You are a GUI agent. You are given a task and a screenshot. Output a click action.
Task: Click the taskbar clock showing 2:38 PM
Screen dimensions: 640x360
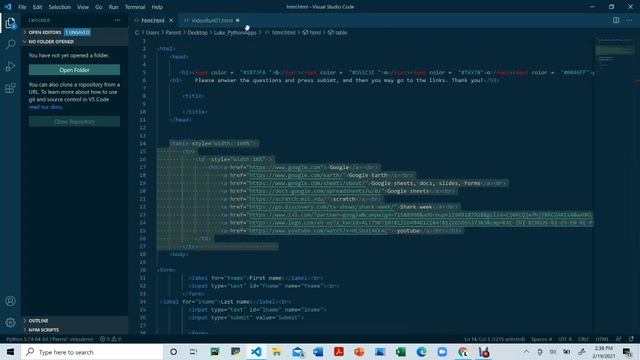604,352
